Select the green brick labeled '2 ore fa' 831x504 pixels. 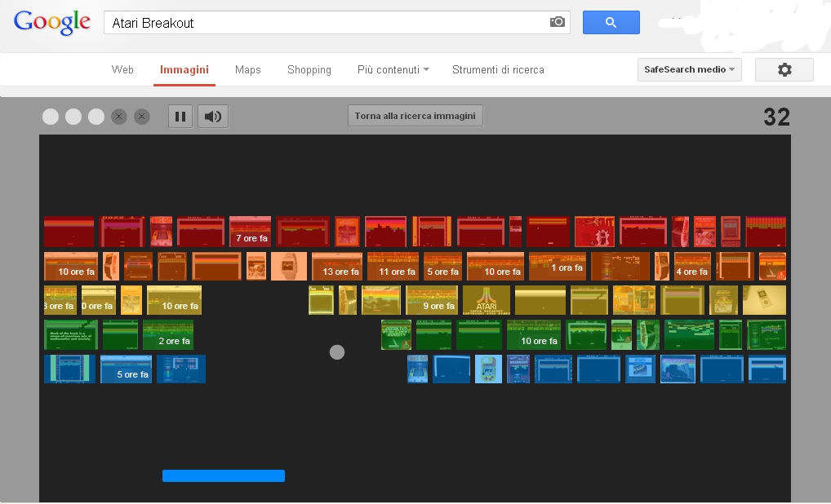pos(168,334)
